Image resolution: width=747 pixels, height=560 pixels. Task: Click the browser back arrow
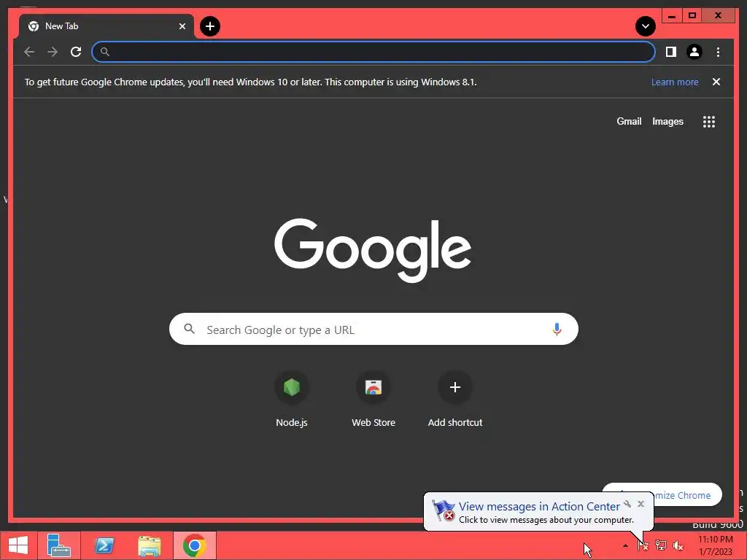click(29, 52)
